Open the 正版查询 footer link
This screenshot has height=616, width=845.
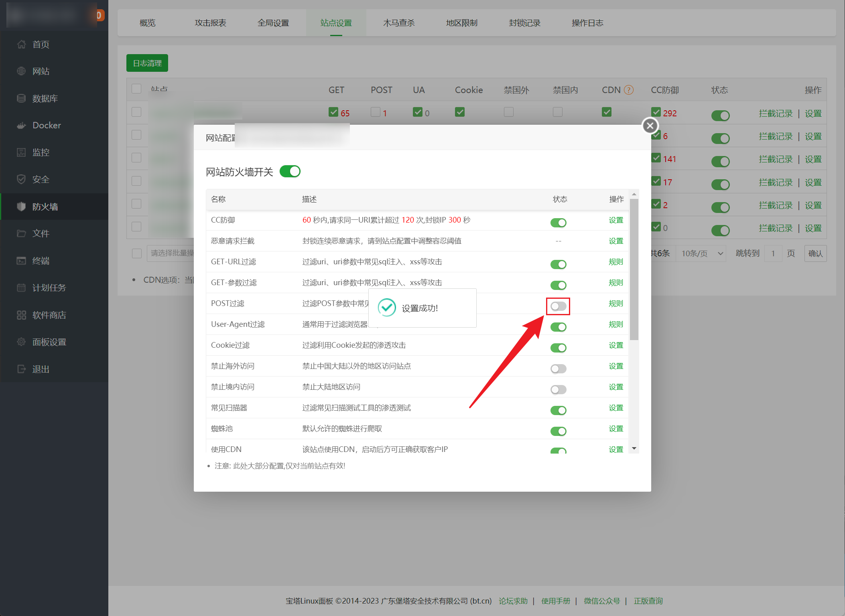(x=648, y=601)
